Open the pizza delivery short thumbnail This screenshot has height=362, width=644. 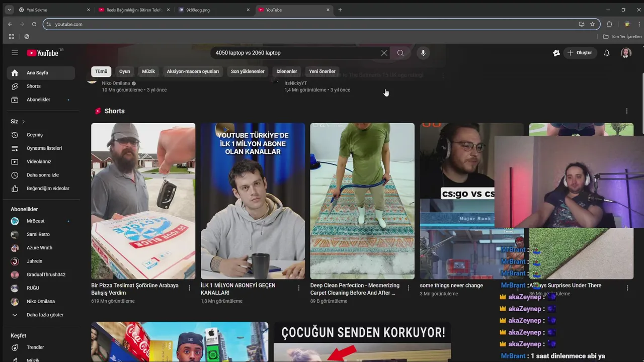tap(143, 201)
